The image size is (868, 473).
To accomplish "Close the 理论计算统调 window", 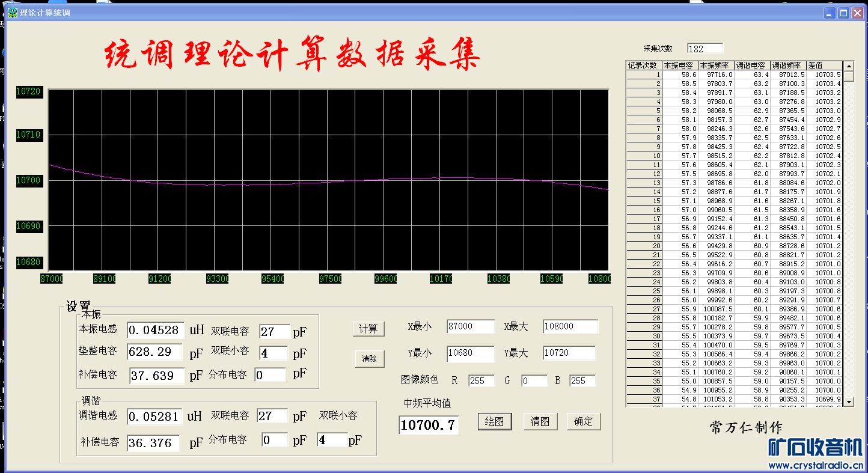I will [x=857, y=13].
